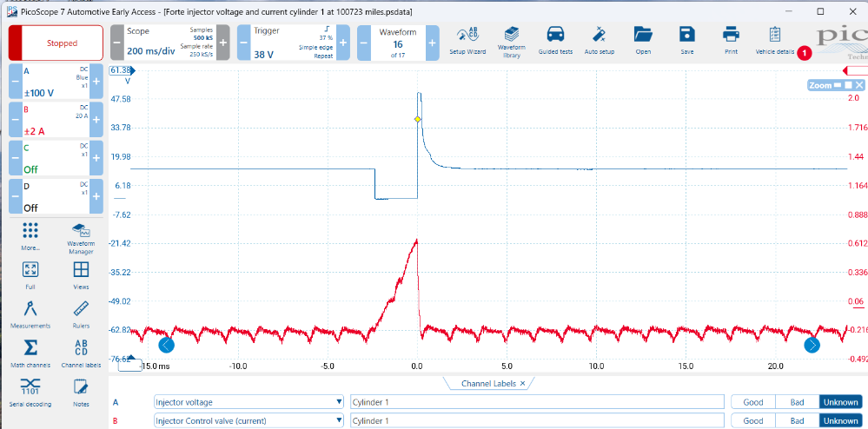868x429 pixels.
Task: Open the Channel labels tool
Action: [81, 353]
